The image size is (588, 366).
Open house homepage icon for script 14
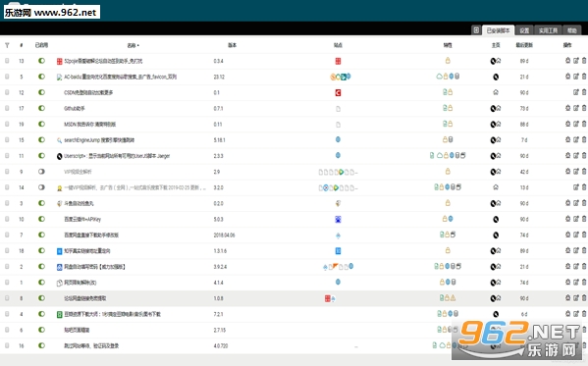(496, 187)
